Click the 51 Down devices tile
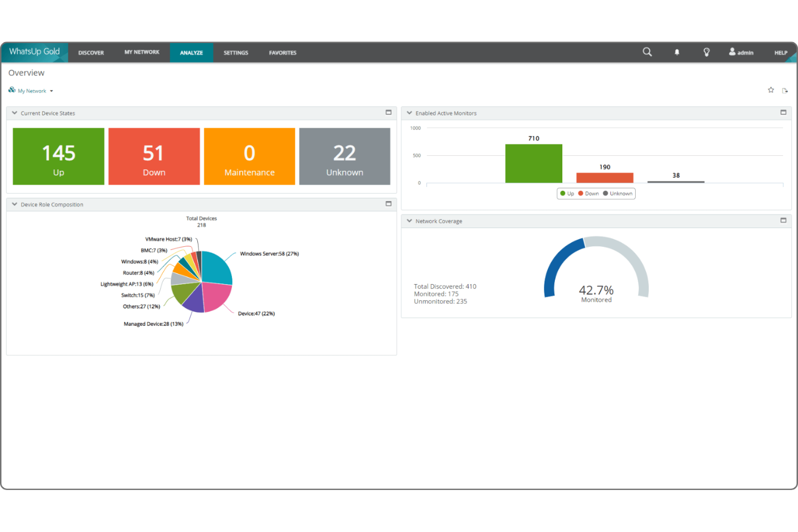 click(154, 156)
